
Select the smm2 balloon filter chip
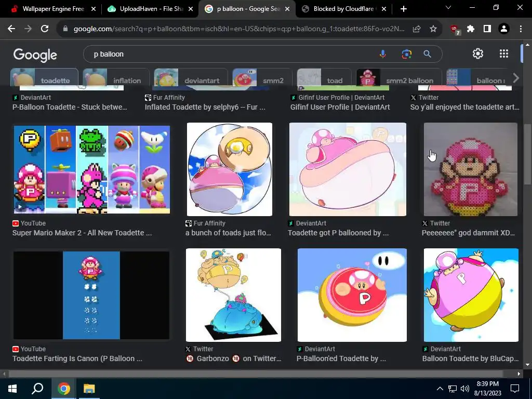pyautogui.click(x=398, y=78)
